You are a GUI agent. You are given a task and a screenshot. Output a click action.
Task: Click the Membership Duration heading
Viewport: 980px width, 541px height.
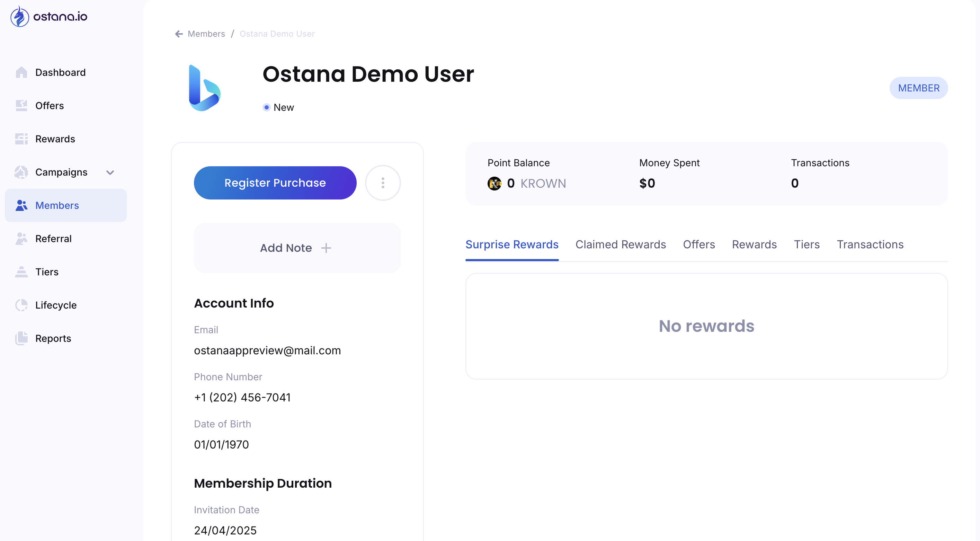tap(262, 484)
